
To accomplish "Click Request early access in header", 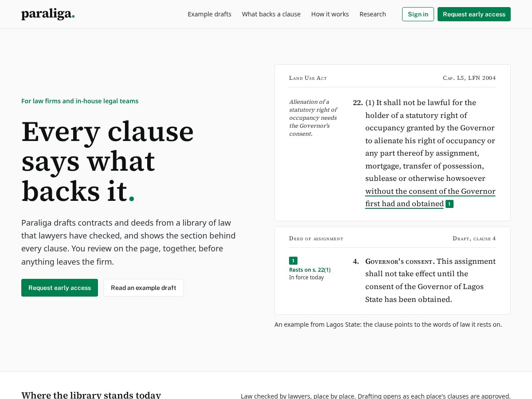I will (474, 14).
